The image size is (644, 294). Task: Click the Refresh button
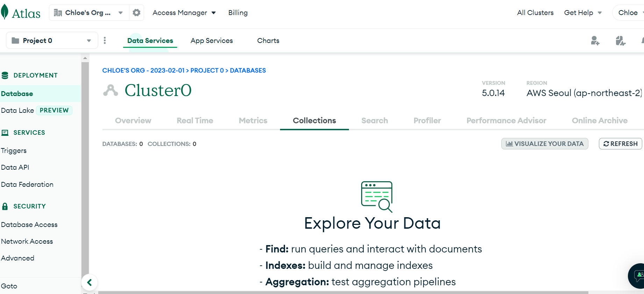621,144
